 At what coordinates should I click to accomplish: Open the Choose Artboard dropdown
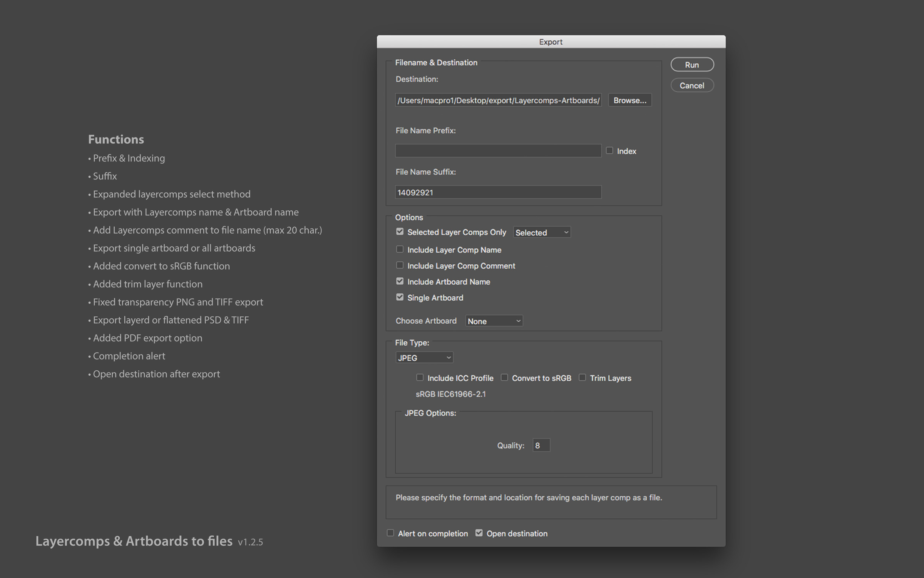pos(494,321)
